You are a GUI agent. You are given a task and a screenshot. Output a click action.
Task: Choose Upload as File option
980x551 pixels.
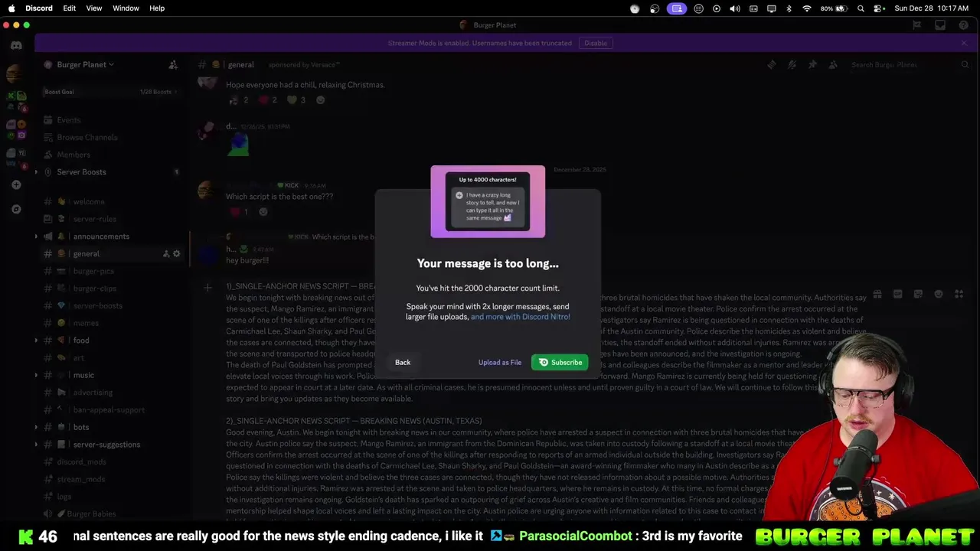point(500,363)
